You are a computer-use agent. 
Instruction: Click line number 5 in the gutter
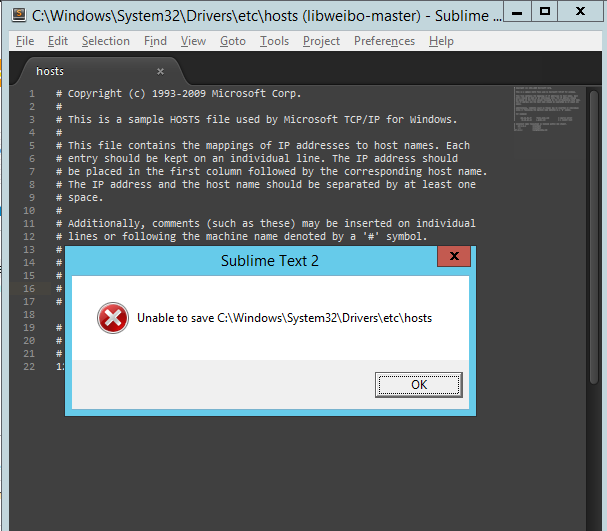click(32, 146)
